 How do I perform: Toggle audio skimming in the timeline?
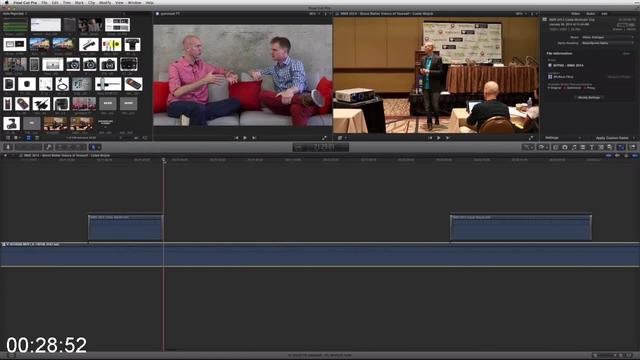click(x=618, y=156)
